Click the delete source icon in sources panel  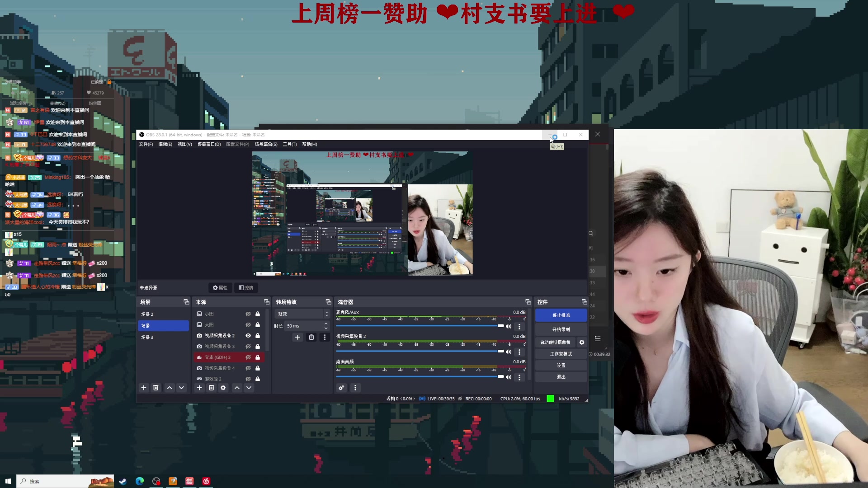[x=211, y=388]
